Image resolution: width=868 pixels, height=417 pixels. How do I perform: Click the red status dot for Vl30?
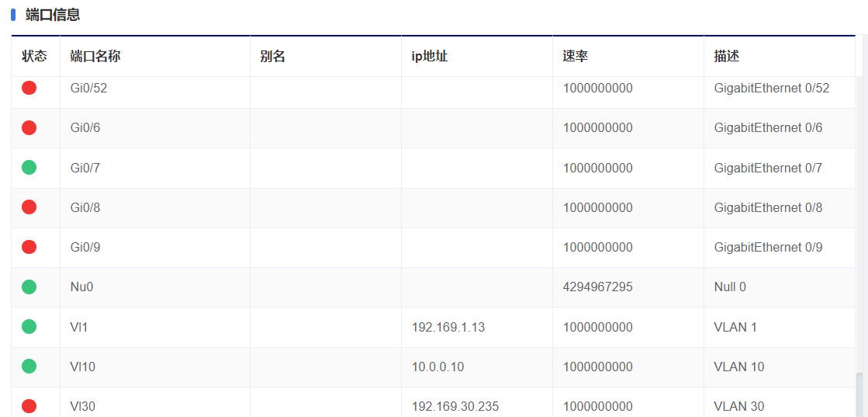pyautogui.click(x=29, y=406)
